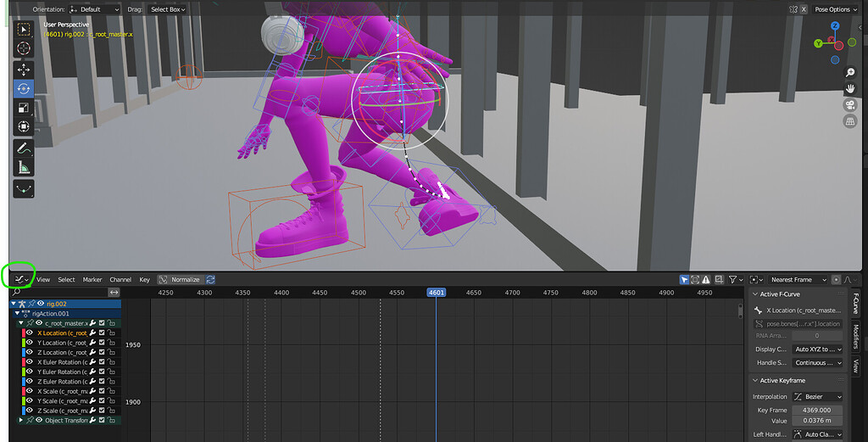Click the create ghost curves icon
The width and height of the screenshot is (868, 442).
[719, 280]
